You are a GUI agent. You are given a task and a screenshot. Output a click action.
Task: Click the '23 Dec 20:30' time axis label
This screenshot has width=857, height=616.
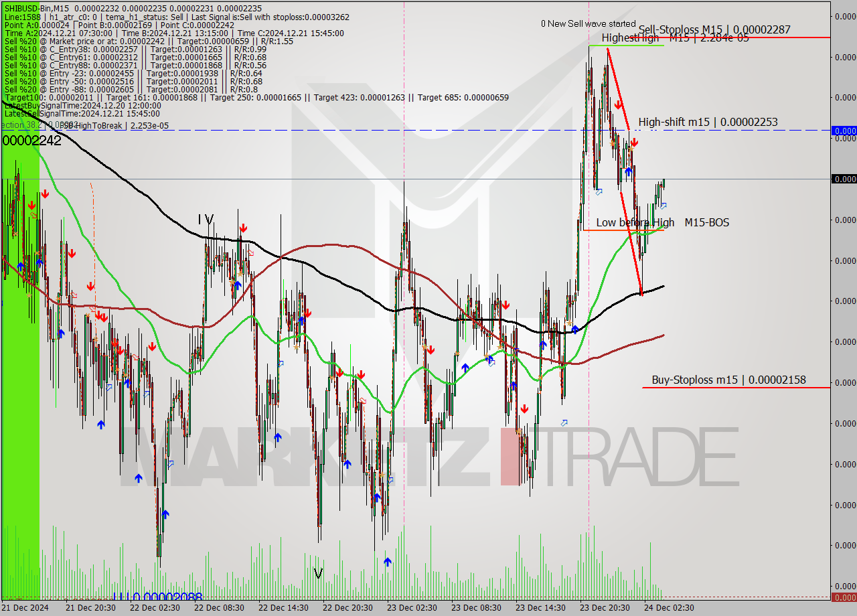pyautogui.click(x=605, y=608)
